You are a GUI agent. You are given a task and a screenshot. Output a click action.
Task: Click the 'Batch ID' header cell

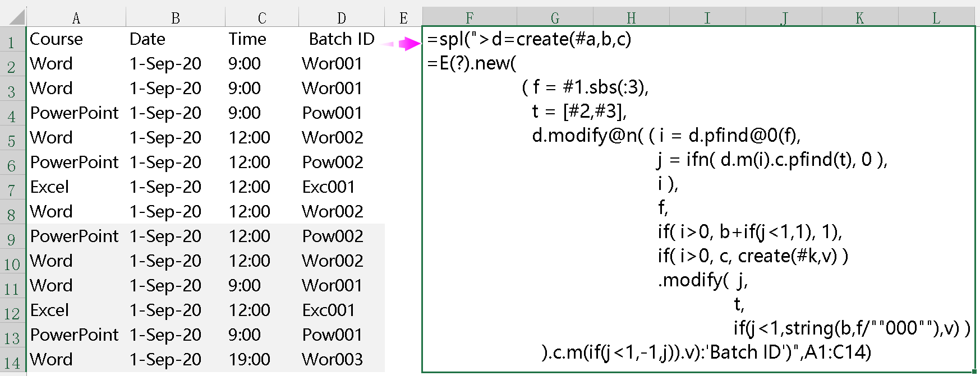tap(341, 39)
